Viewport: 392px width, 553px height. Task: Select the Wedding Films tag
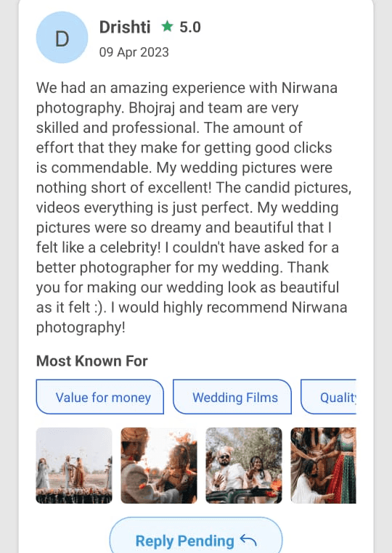pyautogui.click(x=232, y=397)
